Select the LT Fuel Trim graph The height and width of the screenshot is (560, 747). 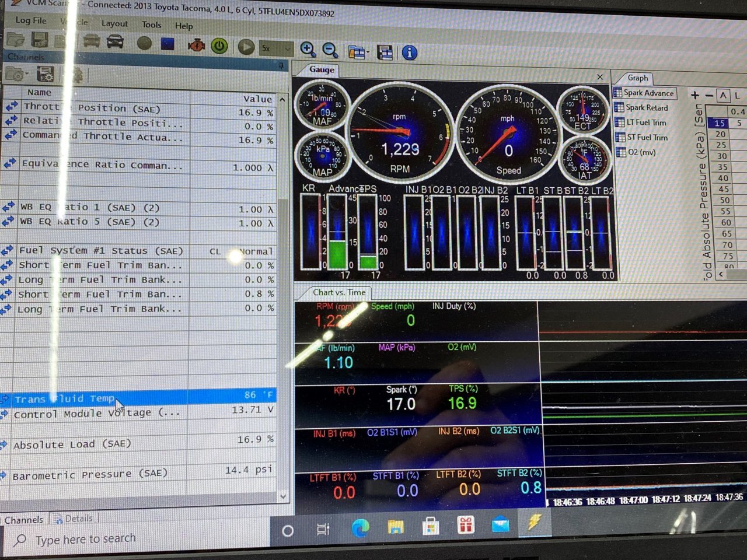pyautogui.click(x=641, y=123)
